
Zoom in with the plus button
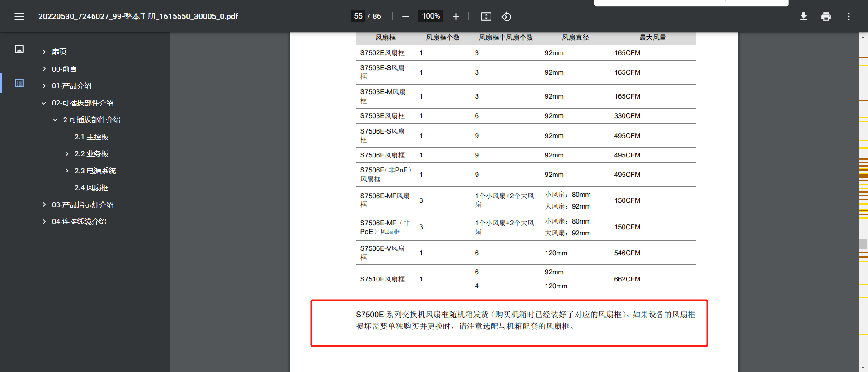[x=456, y=16]
